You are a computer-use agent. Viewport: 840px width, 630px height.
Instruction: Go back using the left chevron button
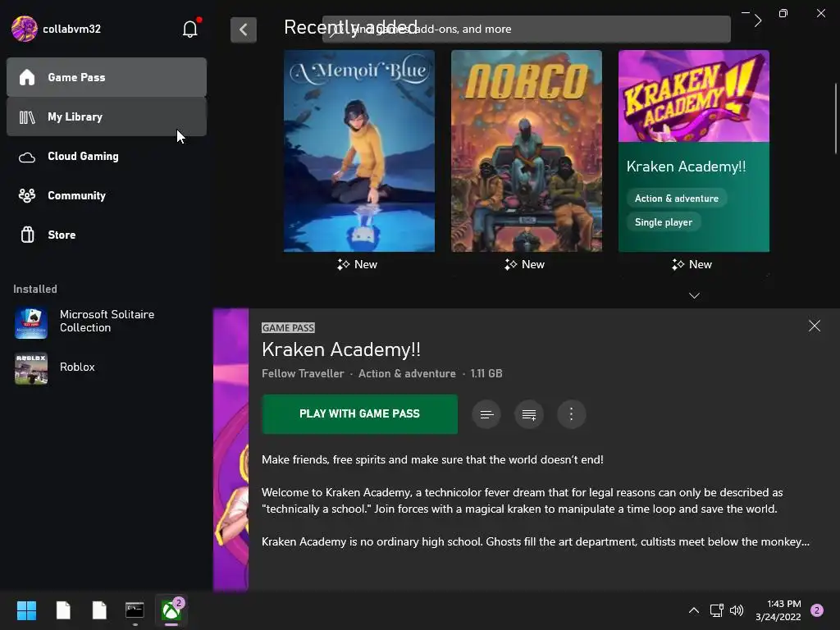pos(243,30)
